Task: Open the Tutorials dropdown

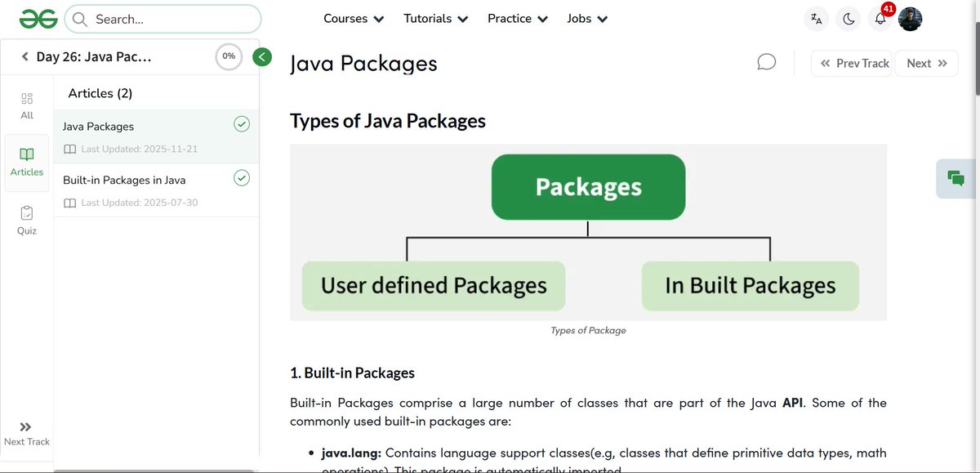Action: (435, 18)
